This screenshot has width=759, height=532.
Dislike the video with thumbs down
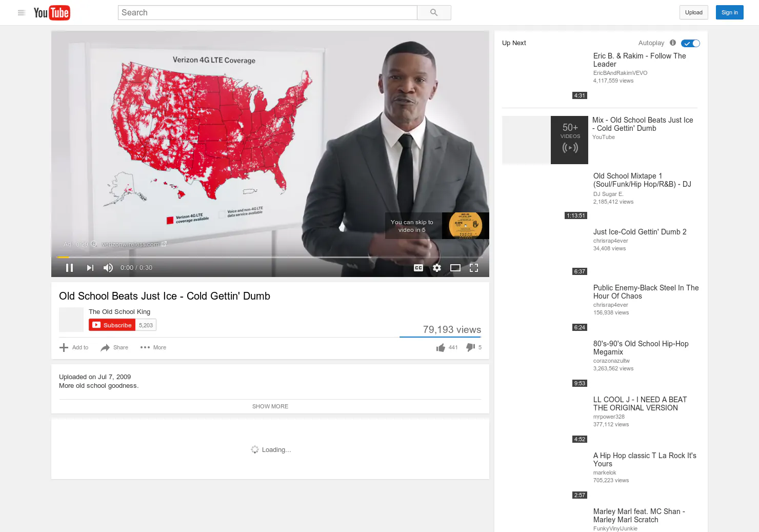click(470, 348)
